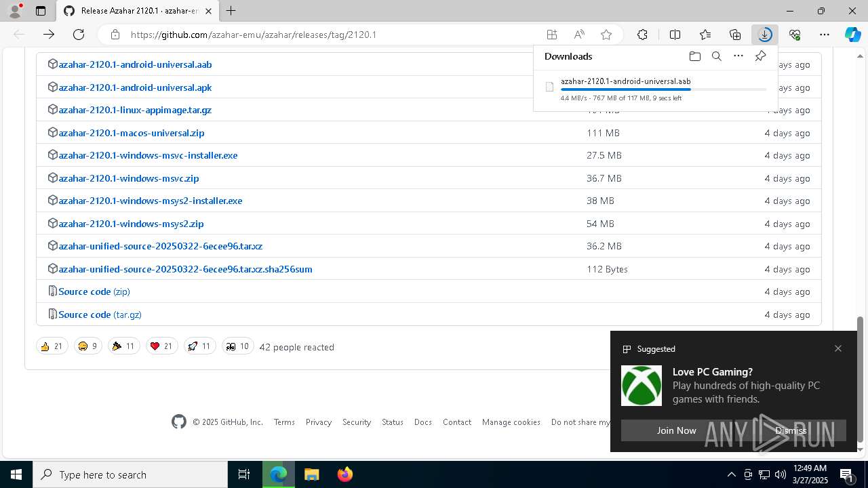
Task: Click the taskbar search box
Action: [130, 474]
